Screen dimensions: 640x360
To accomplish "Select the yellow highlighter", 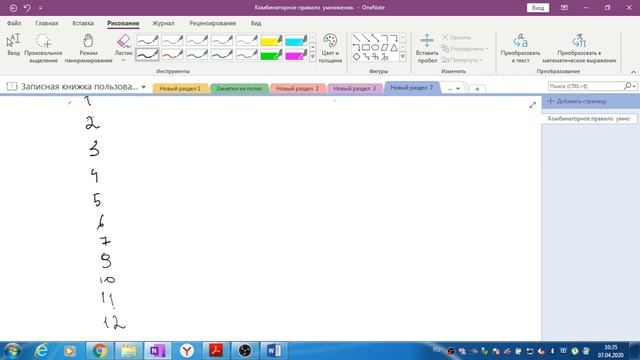I will [x=271, y=40].
